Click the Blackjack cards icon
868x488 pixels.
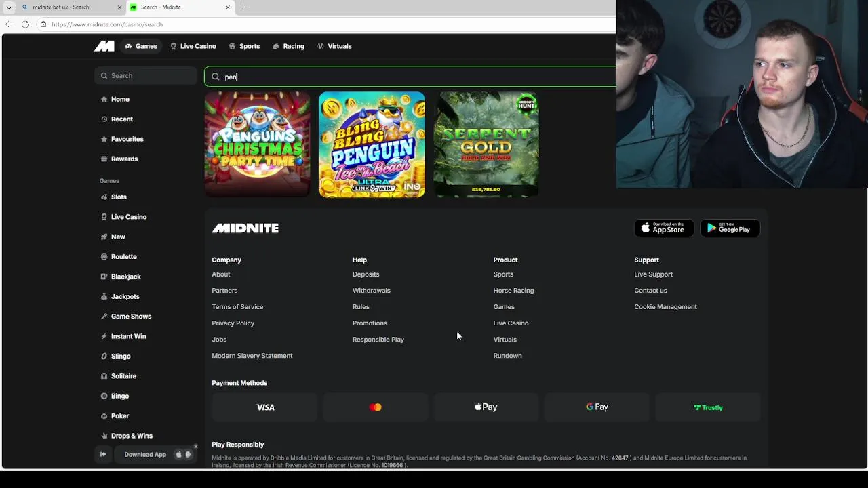pyautogui.click(x=104, y=277)
